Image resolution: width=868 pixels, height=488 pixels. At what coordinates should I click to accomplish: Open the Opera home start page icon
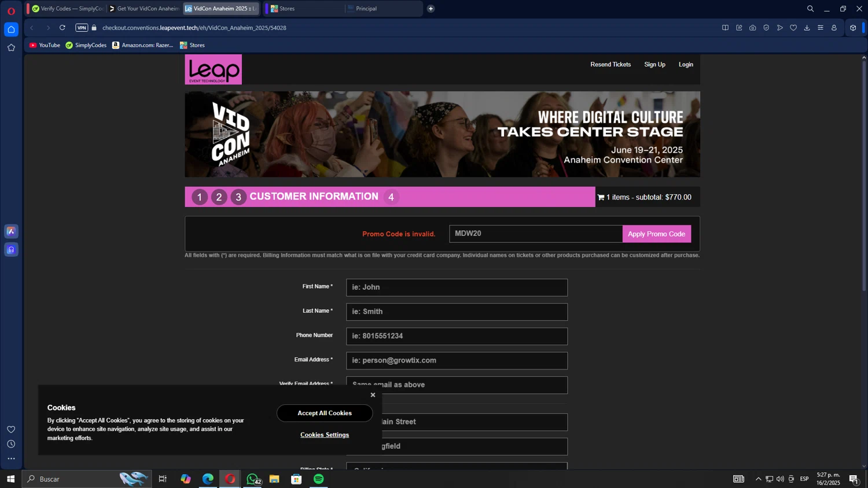[11, 29]
